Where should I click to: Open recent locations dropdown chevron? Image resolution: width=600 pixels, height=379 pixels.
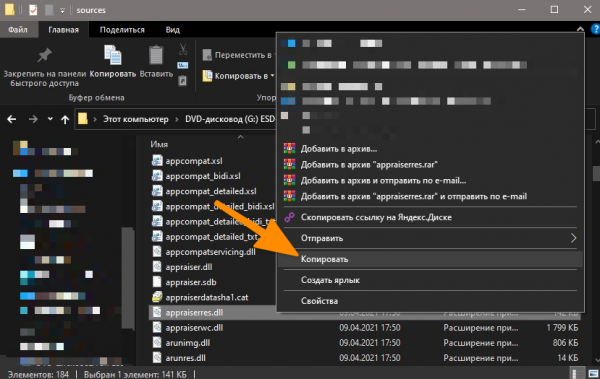(50, 119)
